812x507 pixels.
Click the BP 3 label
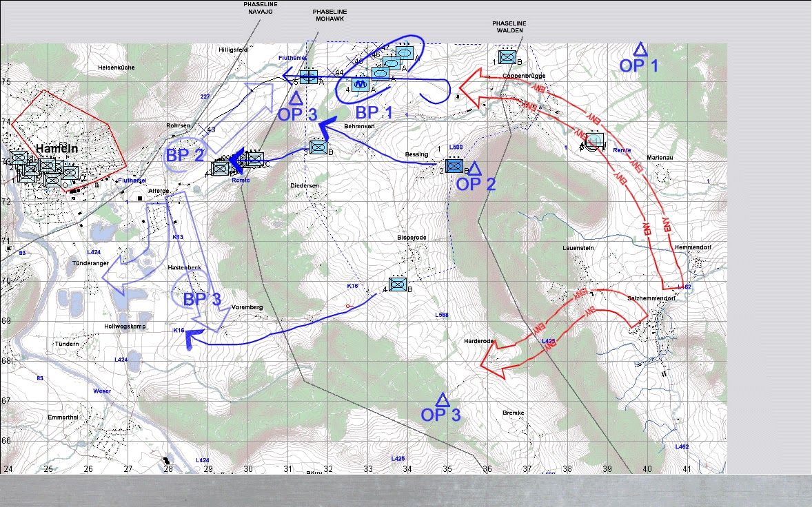tap(202, 299)
